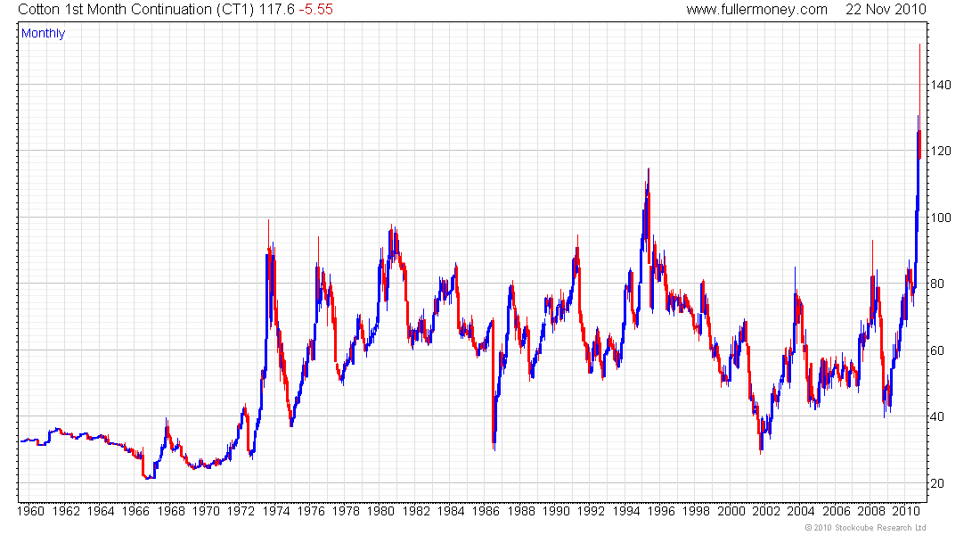Image resolution: width=980 pixels, height=535 pixels.
Task: Click the chart title 'Cotton 1st Month Continuation (CT1)'
Action: (x=136, y=10)
